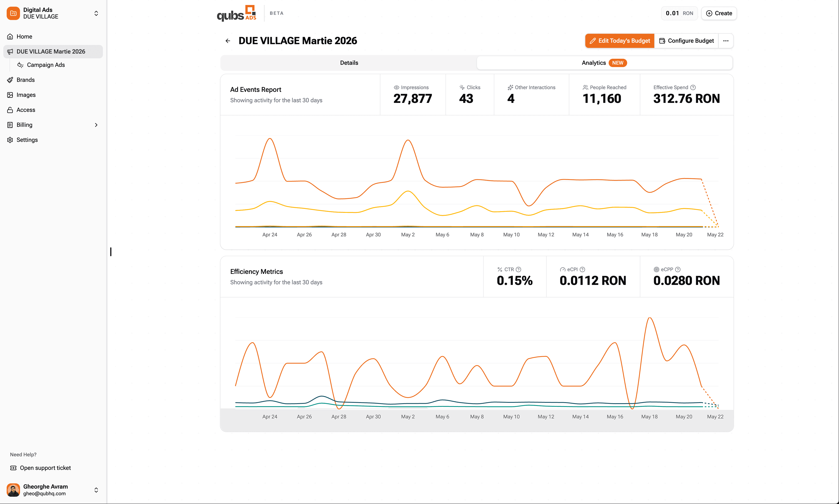This screenshot has width=839, height=504.
Task: Click the People Reached users icon
Action: (x=585, y=87)
